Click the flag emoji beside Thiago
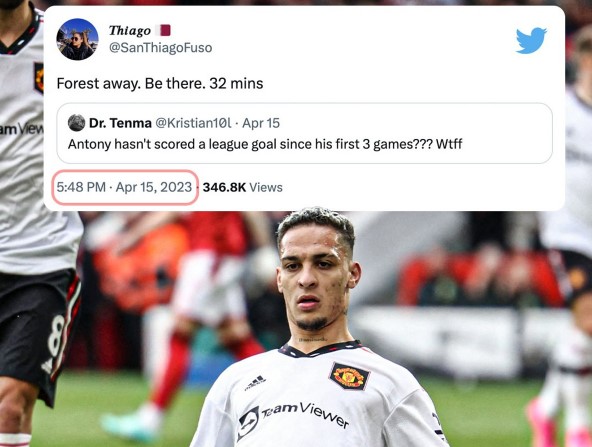The image size is (592, 447). [x=164, y=30]
